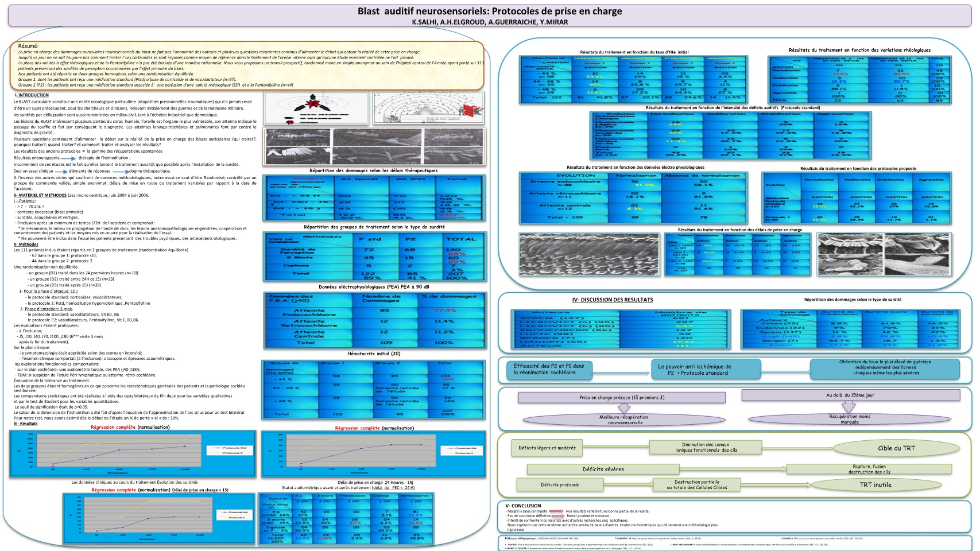This screenshot has height=551, width=980.
Task: Click the "Résumé" abstract box
Action: pyautogui.click(x=247, y=65)
